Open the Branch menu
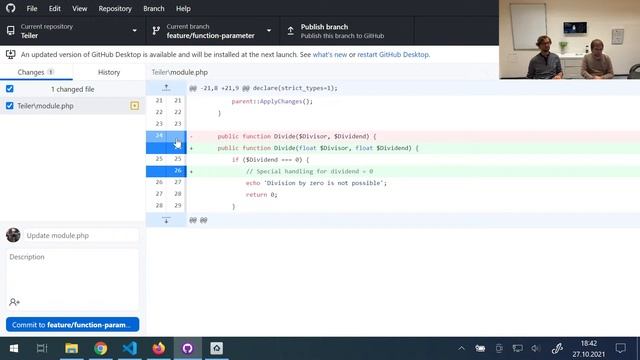640x360 pixels. [153, 9]
